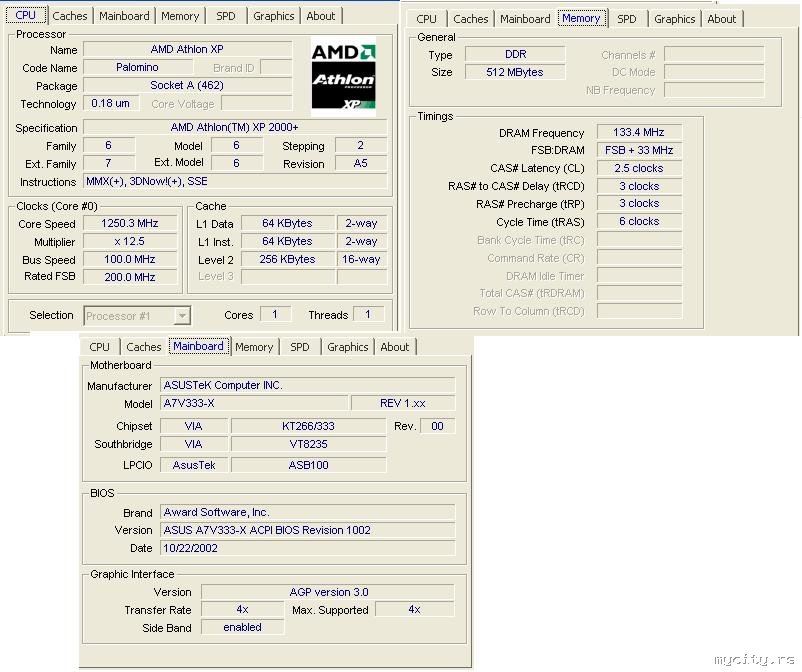Click the Core Speed value field
802x672 pixels.
130,223
